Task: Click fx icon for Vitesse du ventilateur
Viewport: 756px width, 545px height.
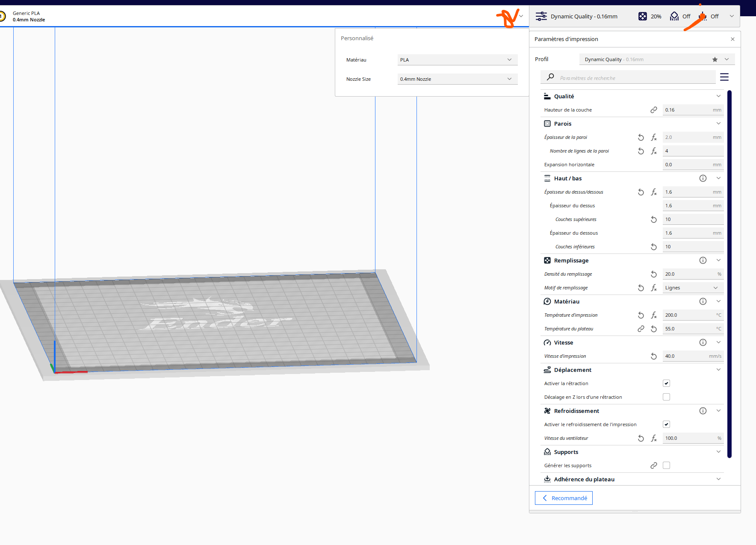Action: pyautogui.click(x=654, y=438)
